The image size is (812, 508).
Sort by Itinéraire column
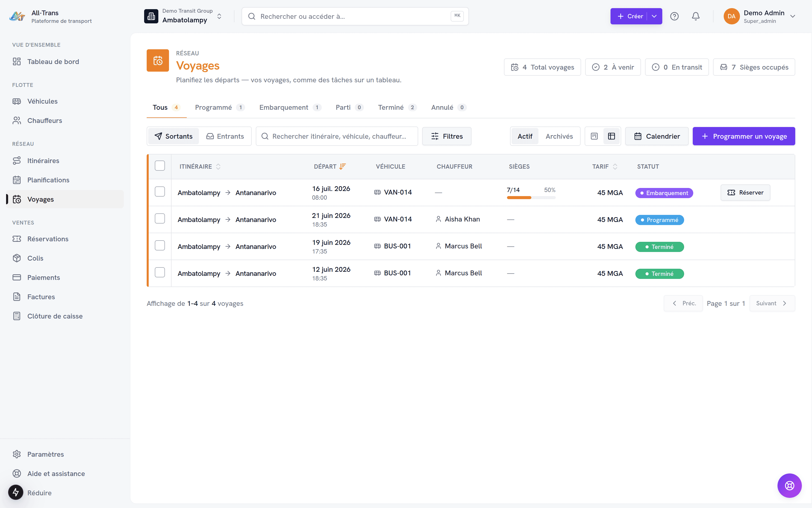(x=200, y=167)
